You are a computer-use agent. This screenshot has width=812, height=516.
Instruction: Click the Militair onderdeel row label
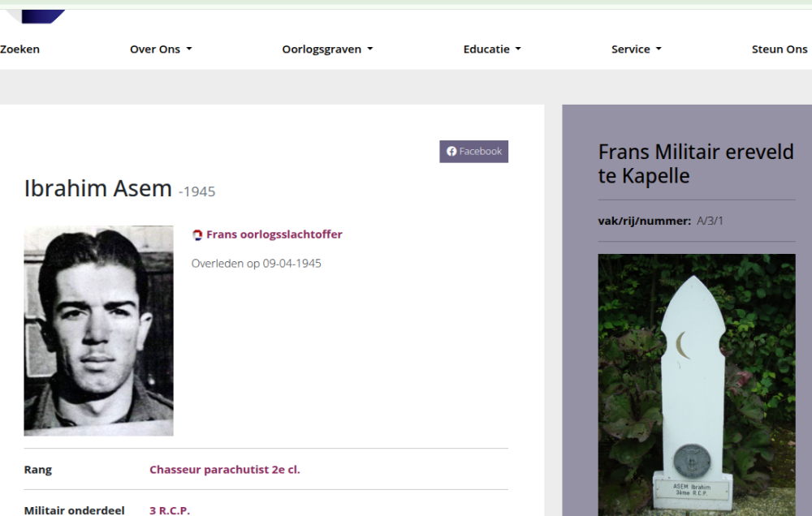click(x=74, y=510)
